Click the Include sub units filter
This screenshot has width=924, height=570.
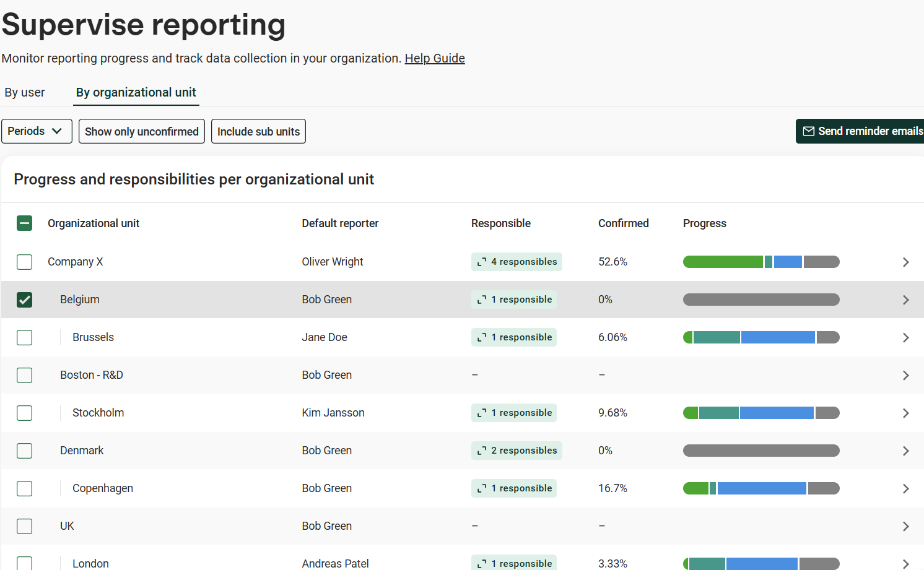258,131
